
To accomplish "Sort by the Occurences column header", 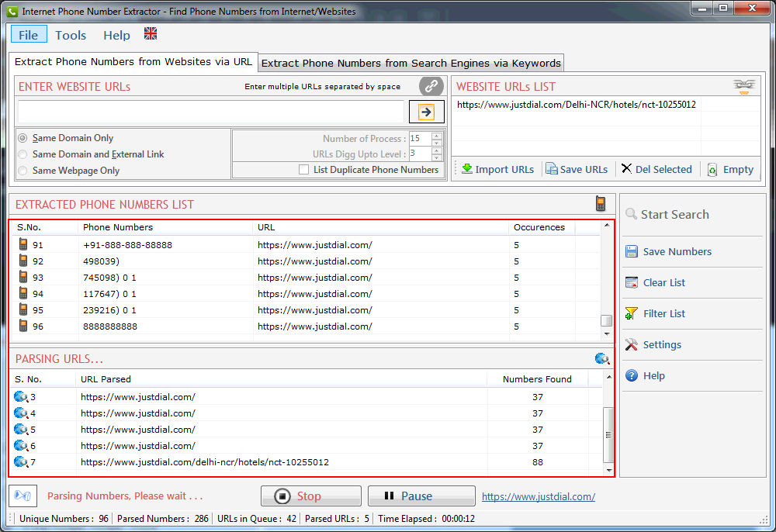I will pyautogui.click(x=541, y=227).
